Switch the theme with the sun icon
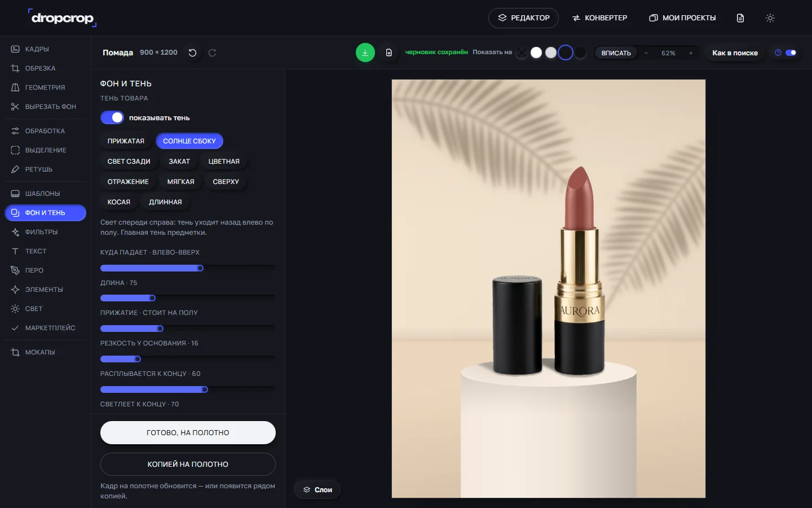Viewport: 812px width, 508px height. pos(770,18)
